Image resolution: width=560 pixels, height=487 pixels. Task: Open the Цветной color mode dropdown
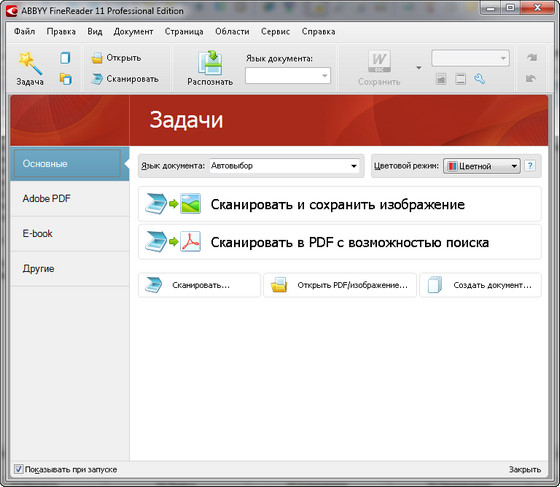pyautogui.click(x=481, y=166)
